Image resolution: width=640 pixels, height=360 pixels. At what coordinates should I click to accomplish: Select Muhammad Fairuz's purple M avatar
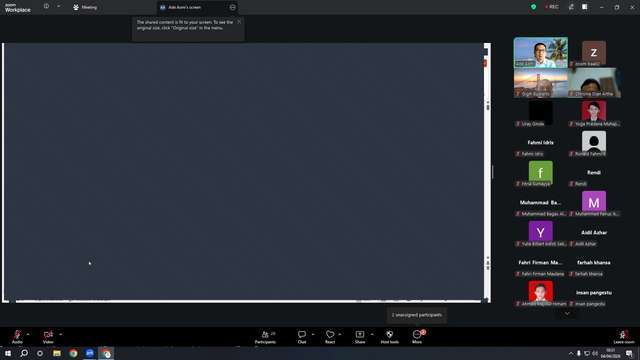(594, 203)
